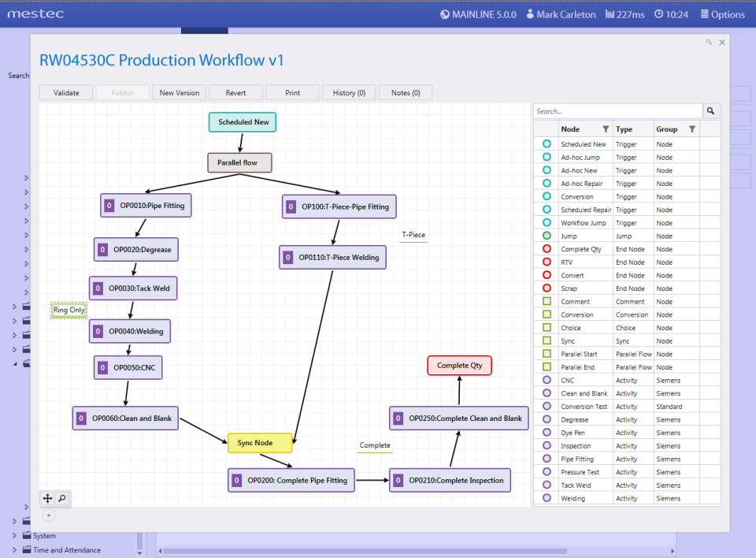Open the filter icon on the Node column
Viewport: 756px width, 558px height.
606,129
